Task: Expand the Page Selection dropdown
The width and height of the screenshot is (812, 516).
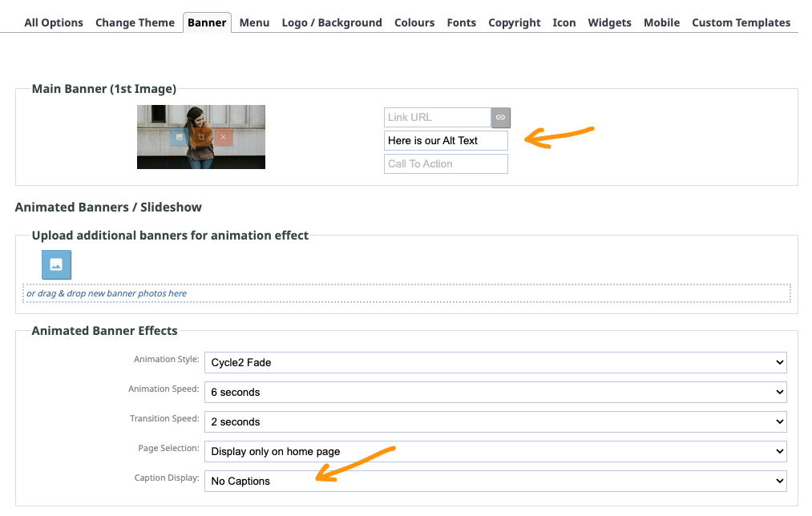Action: (x=495, y=451)
